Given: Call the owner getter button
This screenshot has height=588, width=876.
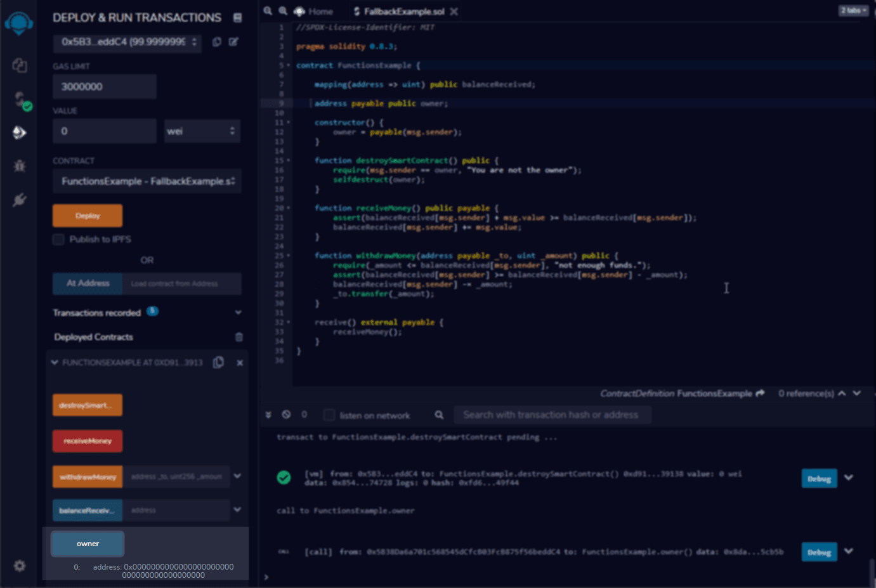Looking at the screenshot, I should (x=88, y=544).
